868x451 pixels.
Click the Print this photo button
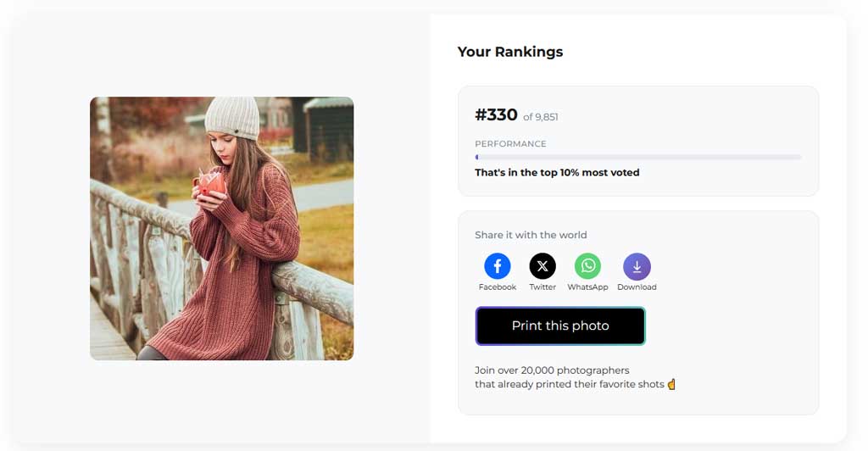(x=560, y=326)
